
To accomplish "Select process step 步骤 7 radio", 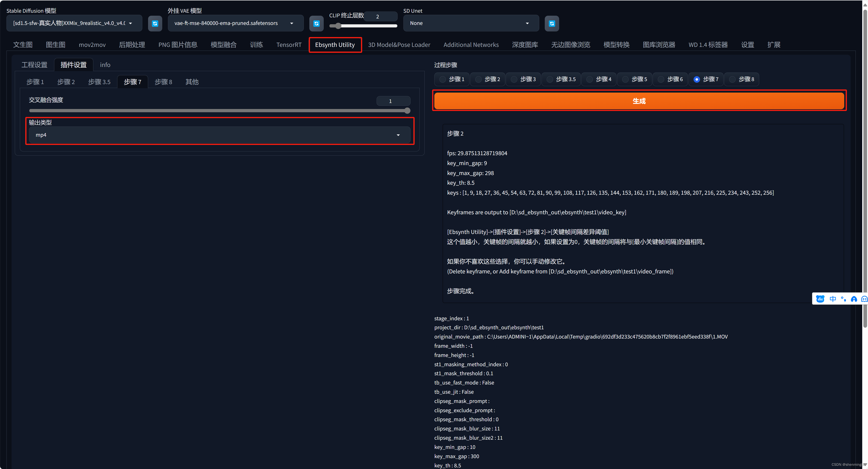I will coord(706,79).
